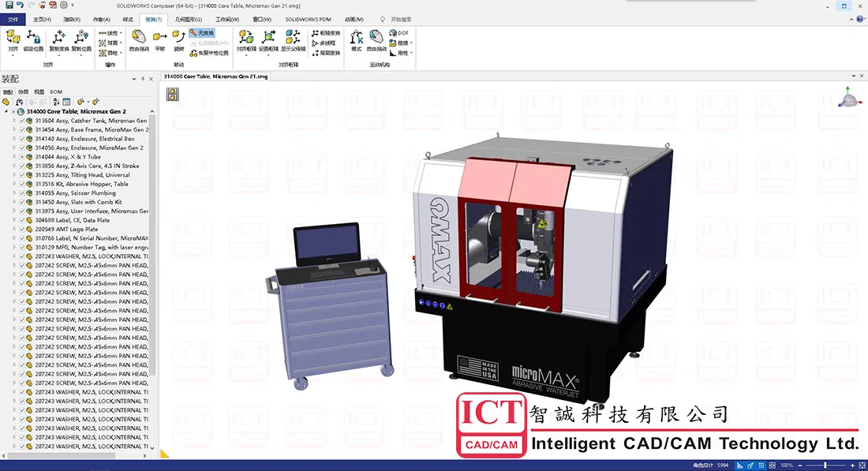Screen dimensions: 868x471
Task: Click the zoom slider handle in status bar
Action: (825, 465)
